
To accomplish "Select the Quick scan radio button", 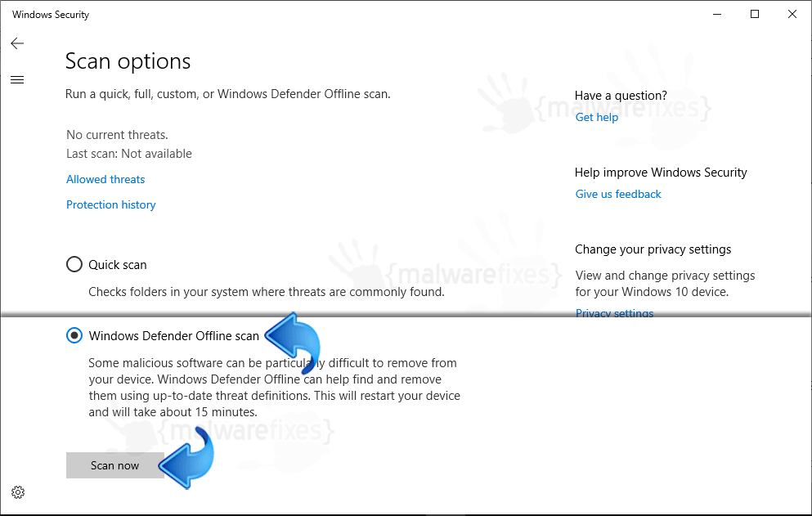I will [x=74, y=264].
